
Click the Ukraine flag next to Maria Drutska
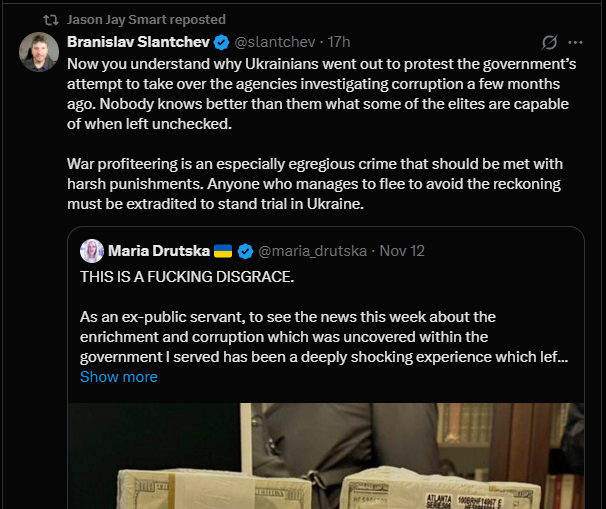pyautogui.click(x=223, y=250)
